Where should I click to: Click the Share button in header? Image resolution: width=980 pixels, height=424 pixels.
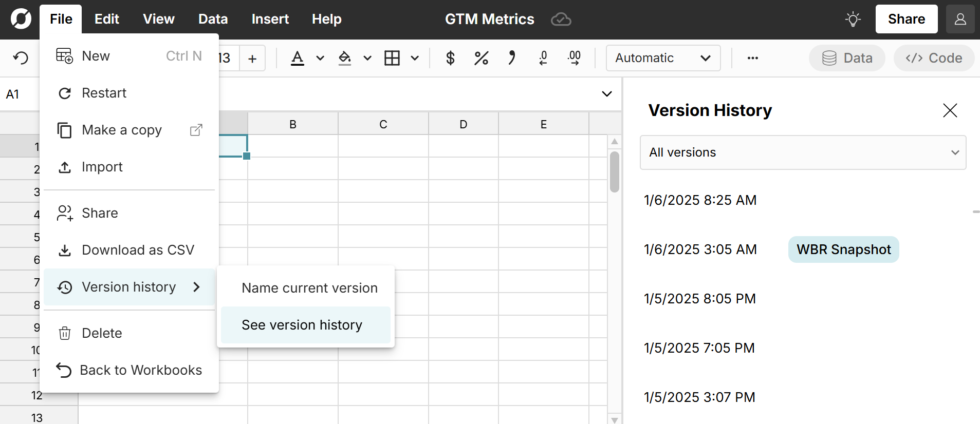click(906, 20)
